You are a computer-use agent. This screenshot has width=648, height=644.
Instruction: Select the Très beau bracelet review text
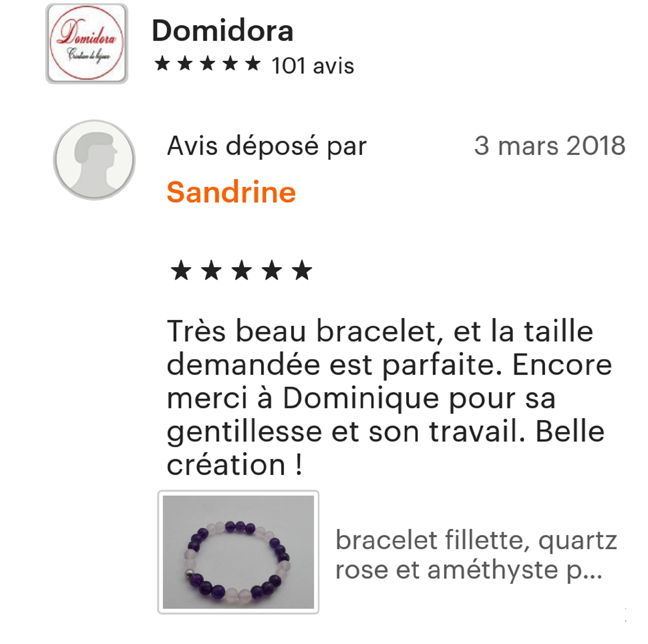point(389,398)
